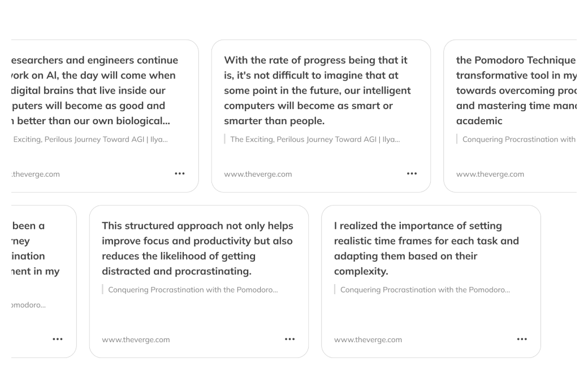Open three-dot menu on 'rate of progress' card
588x384 pixels.
tap(412, 173)
